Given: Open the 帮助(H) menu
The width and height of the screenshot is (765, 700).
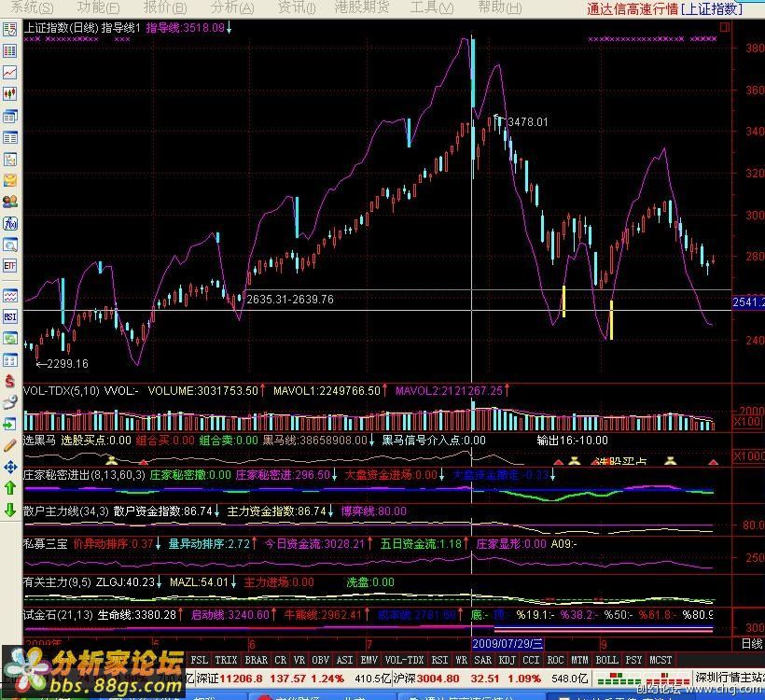Looking at the screenshot, I should [x=500, y=7].
